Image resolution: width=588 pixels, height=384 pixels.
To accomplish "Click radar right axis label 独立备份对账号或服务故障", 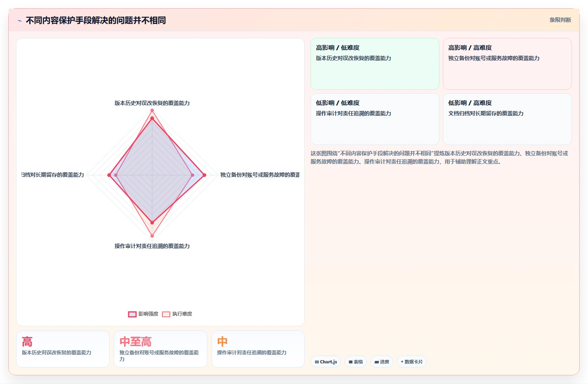I will coord(260,175).
